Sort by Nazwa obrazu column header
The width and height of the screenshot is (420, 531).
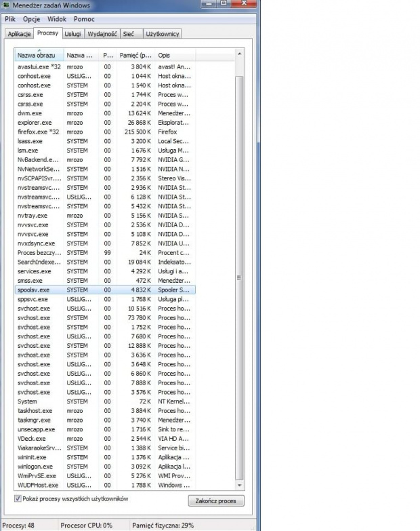click(39, 55)
